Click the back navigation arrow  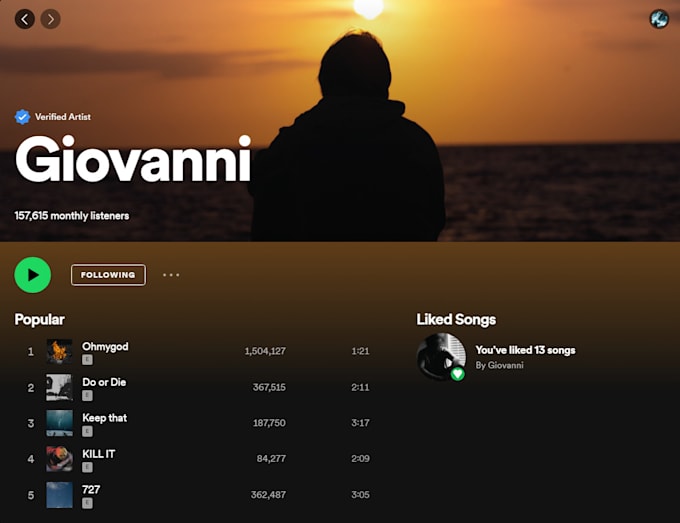click(25, 19)
